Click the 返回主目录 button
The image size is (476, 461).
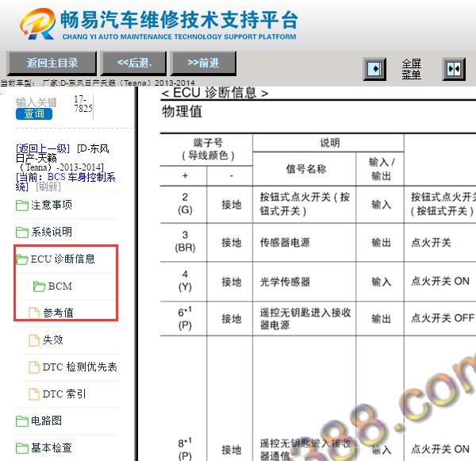coord(52,63)
